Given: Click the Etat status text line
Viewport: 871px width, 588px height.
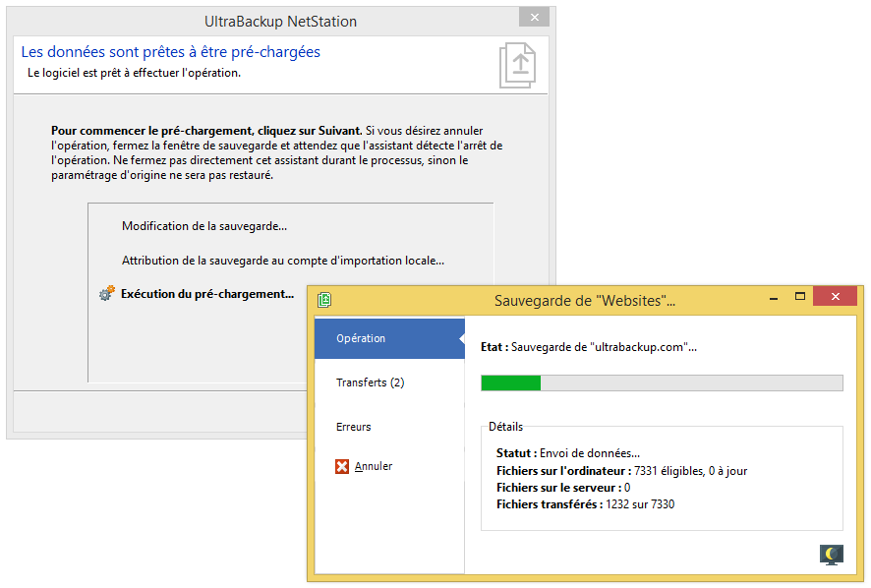Looking at the screenshot, I should (x=588, y=347).
